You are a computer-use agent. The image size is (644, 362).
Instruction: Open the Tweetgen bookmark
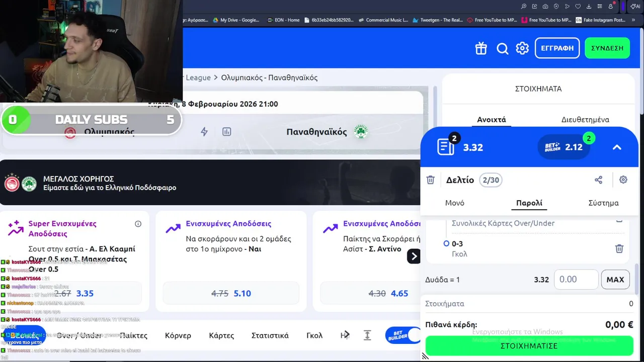point(437,20)
